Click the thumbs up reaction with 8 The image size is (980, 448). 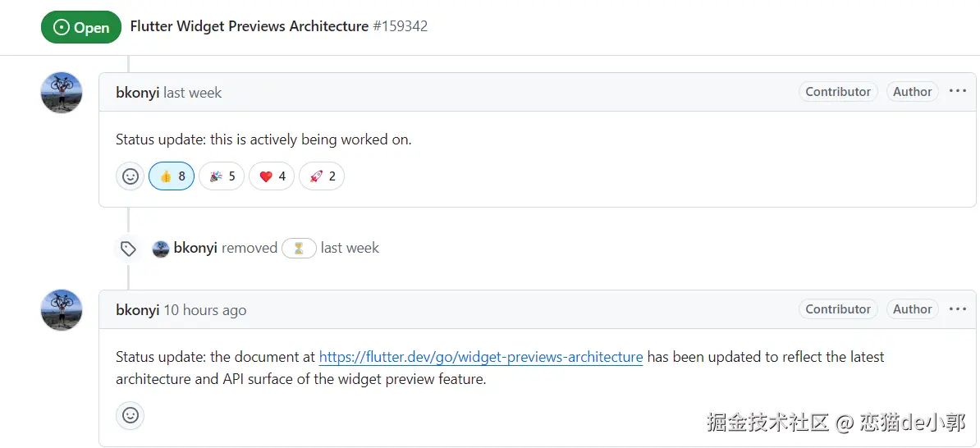172,176
